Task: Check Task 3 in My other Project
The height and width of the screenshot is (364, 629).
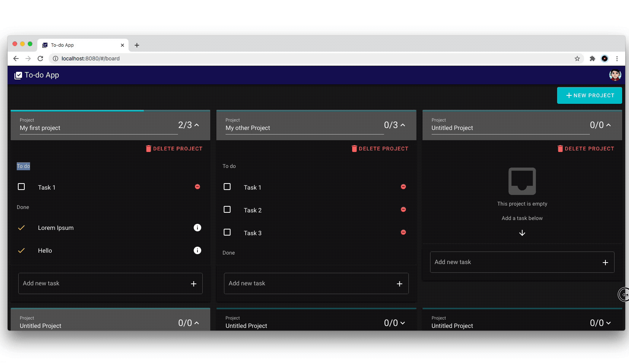Action: (227, 232)
